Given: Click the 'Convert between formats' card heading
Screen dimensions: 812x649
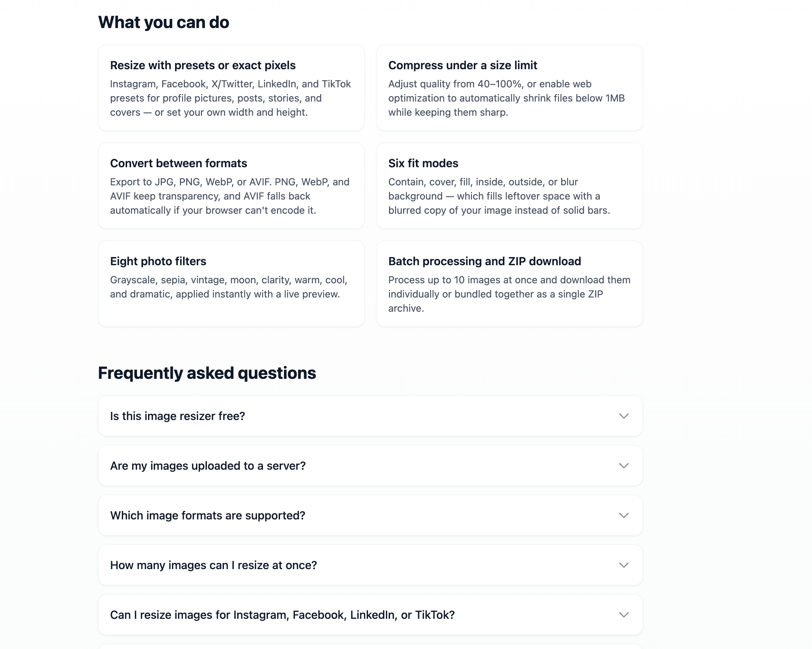Looking at the screenshot, I should tap(179, 163).
